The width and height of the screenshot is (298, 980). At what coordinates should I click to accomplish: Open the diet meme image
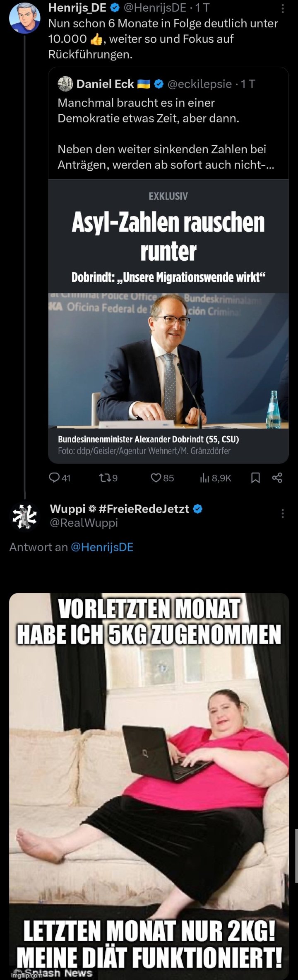[x=149, y=786]
